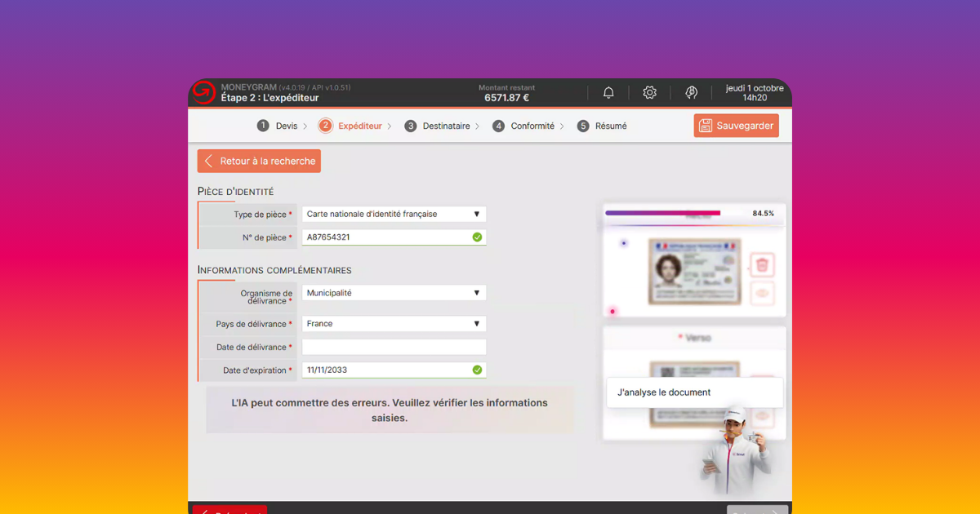Click the assistant mascot character
The width and height of the screenshot is (980, 514).
(x=735, y=450)
